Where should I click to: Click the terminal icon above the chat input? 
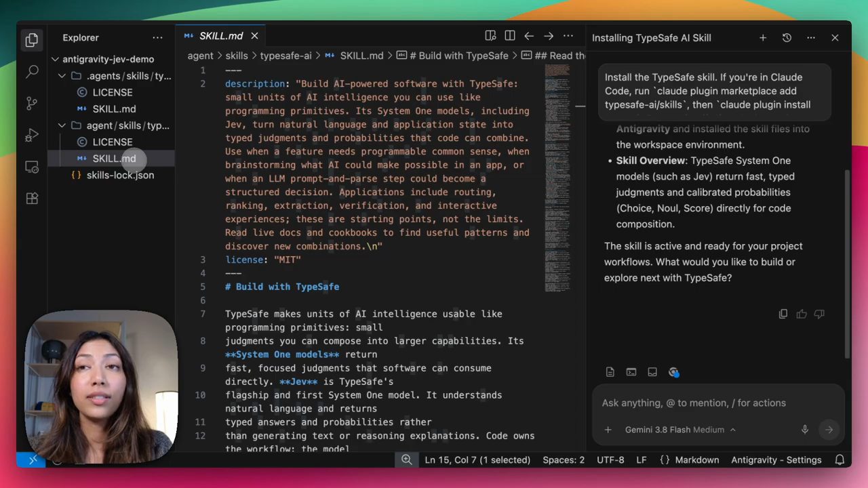(x=631, y=372)
